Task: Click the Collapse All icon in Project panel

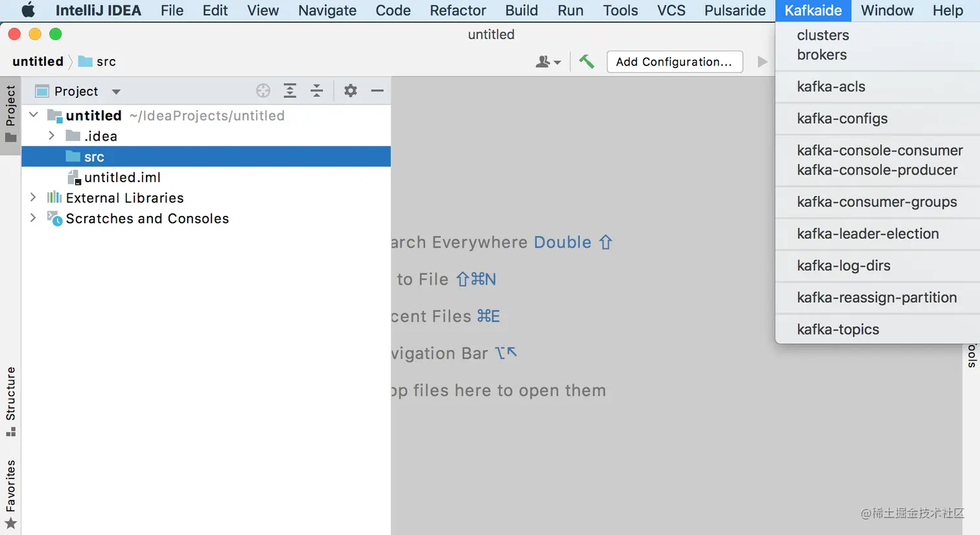Action: coord(316,91)
